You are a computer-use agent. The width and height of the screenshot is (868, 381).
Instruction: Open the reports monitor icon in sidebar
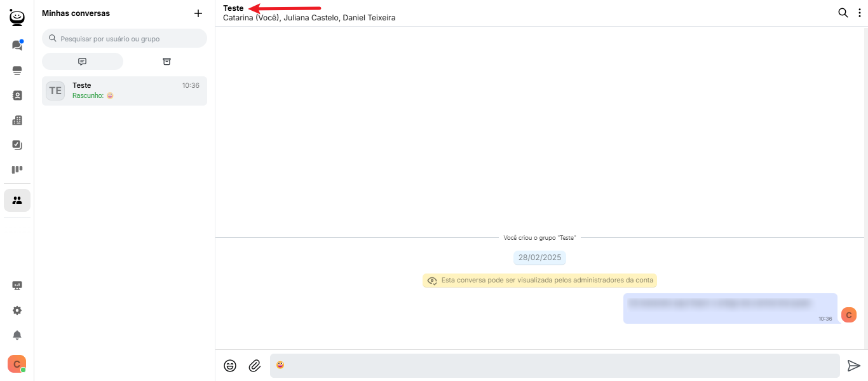pos(17,286)
